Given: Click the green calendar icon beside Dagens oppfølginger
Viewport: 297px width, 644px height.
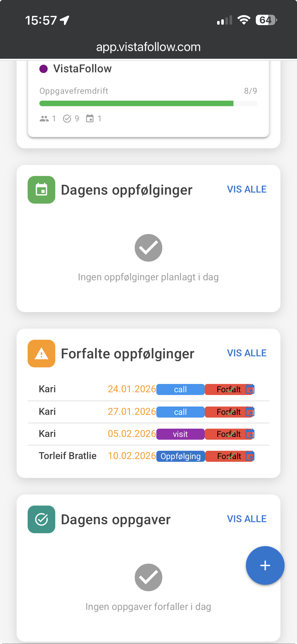Looking at the screenshot, I should (x=41, y=190).
